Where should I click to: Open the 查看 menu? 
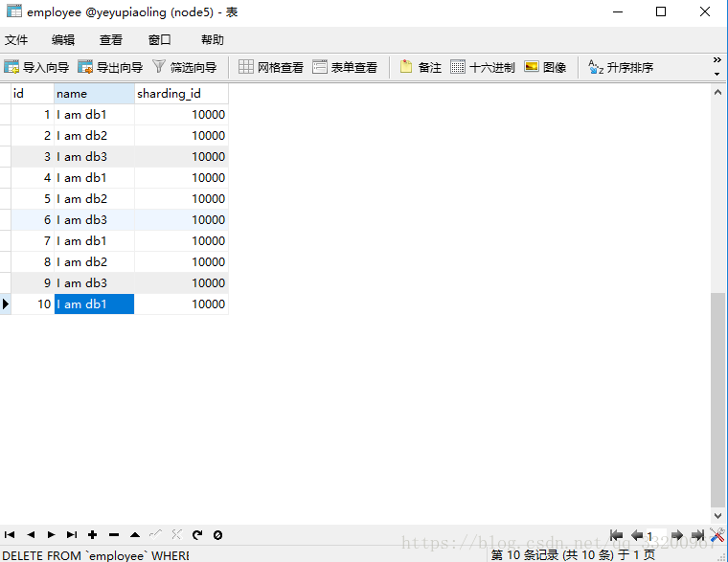pyautogui.click(x=111, y=39)
